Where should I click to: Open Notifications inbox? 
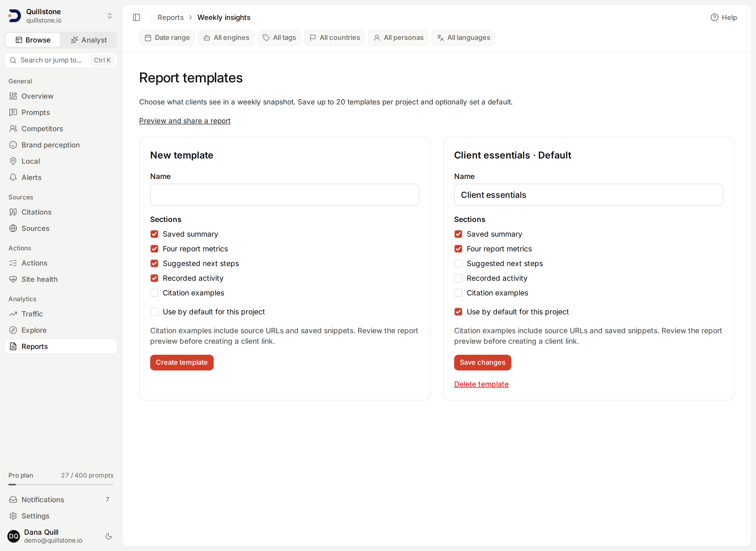coord(61,500)
